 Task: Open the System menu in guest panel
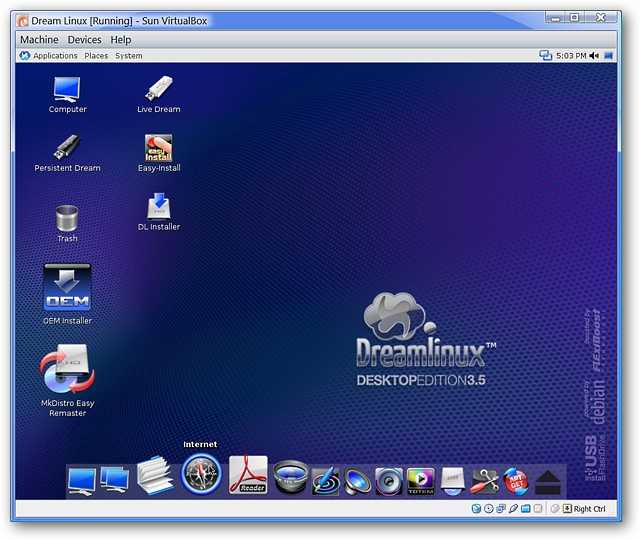(x=129, y=56)
